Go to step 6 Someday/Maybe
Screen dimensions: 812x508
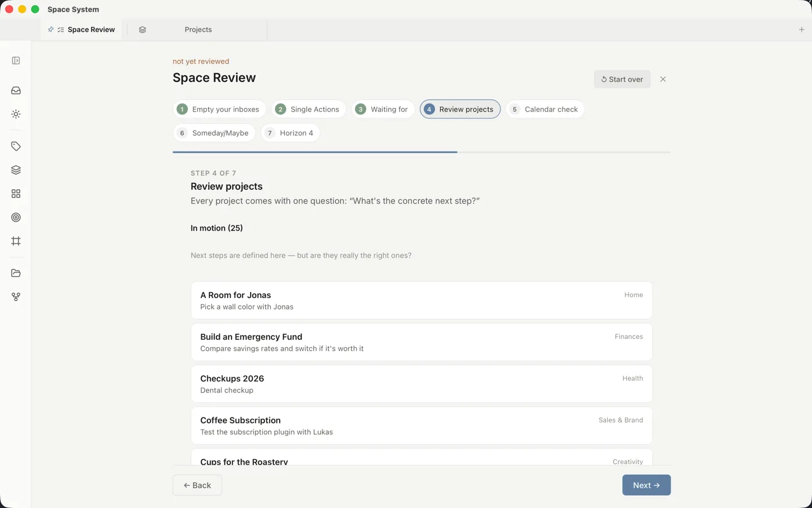(214, 133)
